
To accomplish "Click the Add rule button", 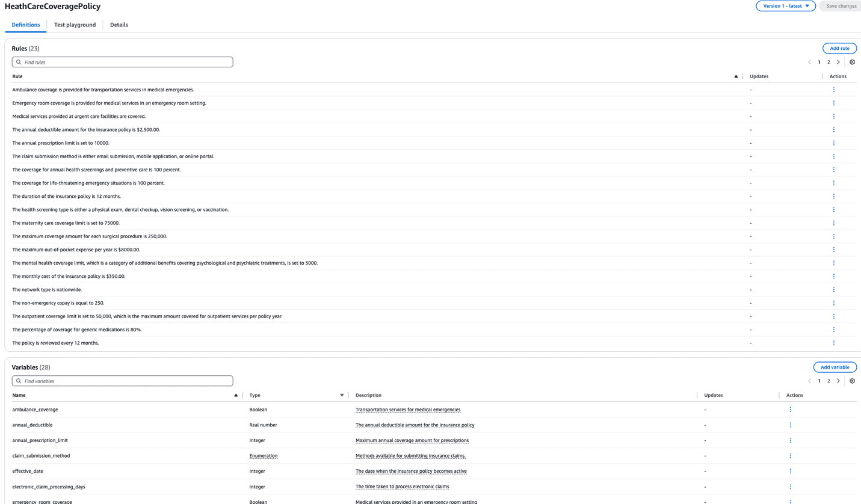I will 839,48.
